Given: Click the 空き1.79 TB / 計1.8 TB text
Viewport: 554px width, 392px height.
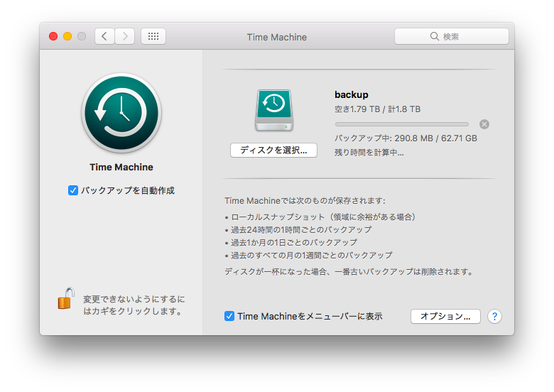Looking at the screenshot, I should (377, 109).
